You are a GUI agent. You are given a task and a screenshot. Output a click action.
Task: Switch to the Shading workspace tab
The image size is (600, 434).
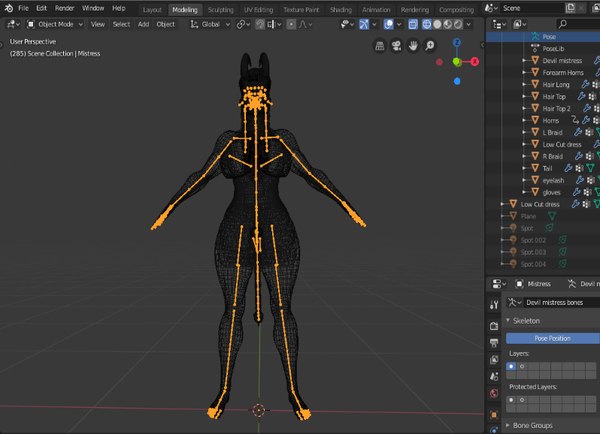click(x=341, y=10)
